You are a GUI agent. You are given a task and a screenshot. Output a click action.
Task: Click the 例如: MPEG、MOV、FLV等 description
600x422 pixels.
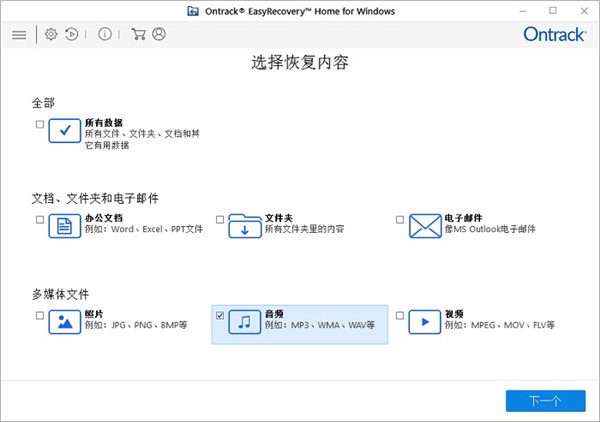tap(500, 325)
